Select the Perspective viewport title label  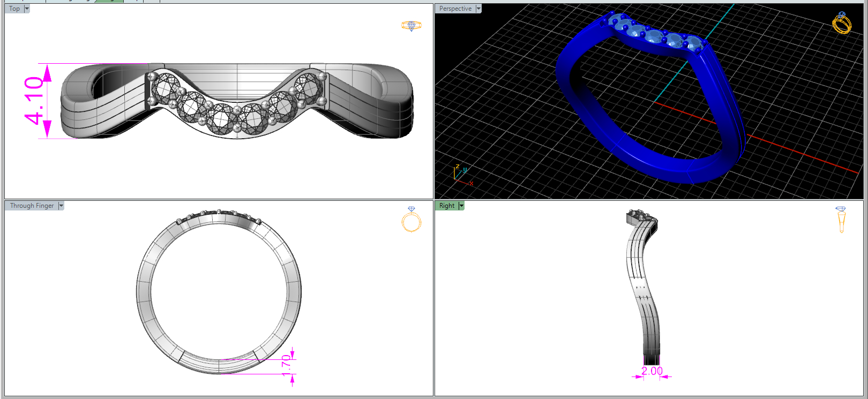click(x=455, y=9)
